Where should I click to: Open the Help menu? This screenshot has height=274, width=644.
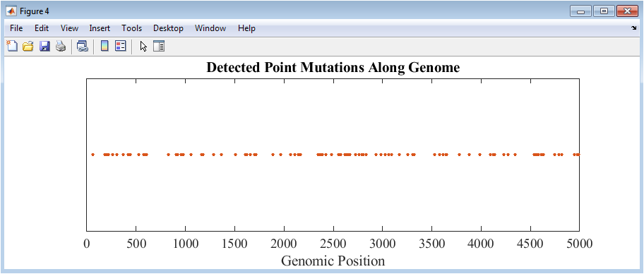(x=247, y=28)
